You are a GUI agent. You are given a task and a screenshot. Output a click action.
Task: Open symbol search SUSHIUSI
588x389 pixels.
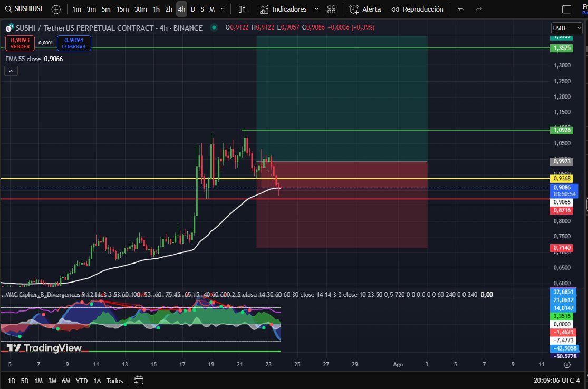pos(24,9)
